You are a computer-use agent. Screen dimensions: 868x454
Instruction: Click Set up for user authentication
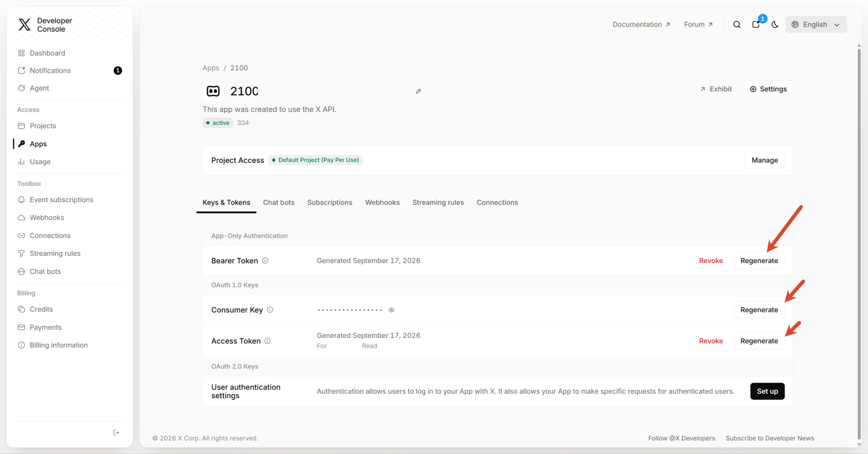tap(767, 392)
